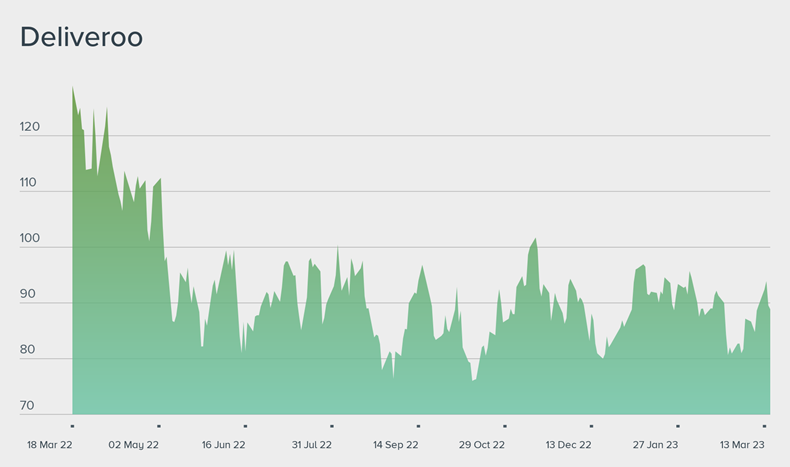Click the tick mark above 13 Mar 23
Image resolution: width=790 pixels, height=467 pixels.
pyautogui.click(x=764, y=426)
